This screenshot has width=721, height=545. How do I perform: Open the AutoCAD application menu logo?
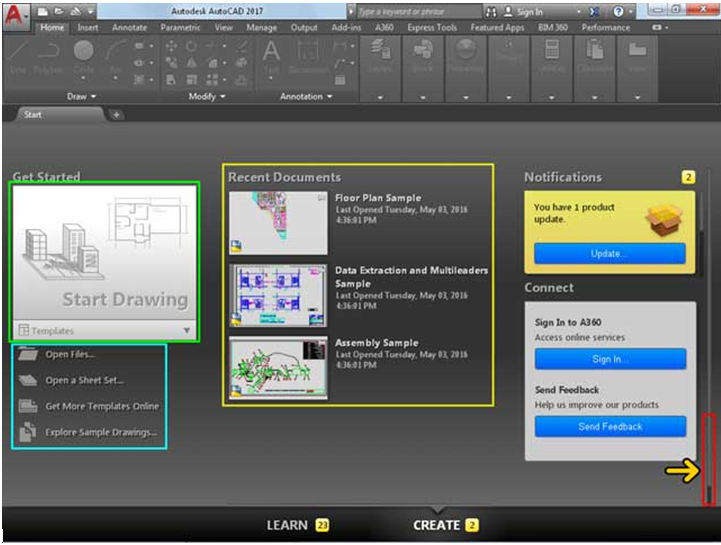(x=15, y=16)
